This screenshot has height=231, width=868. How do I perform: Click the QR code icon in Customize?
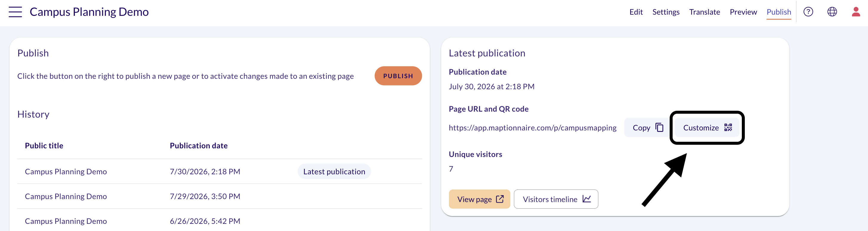coord(728,127)
